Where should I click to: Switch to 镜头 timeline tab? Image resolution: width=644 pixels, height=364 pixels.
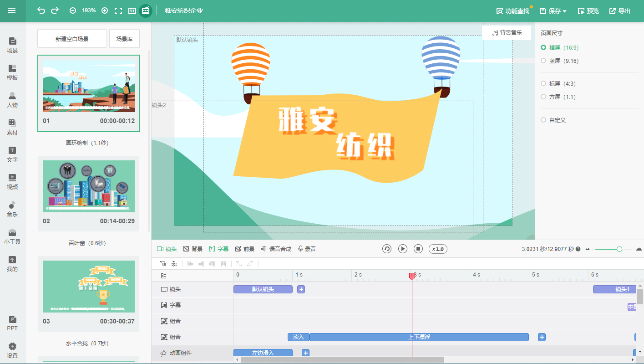(167, 249)
